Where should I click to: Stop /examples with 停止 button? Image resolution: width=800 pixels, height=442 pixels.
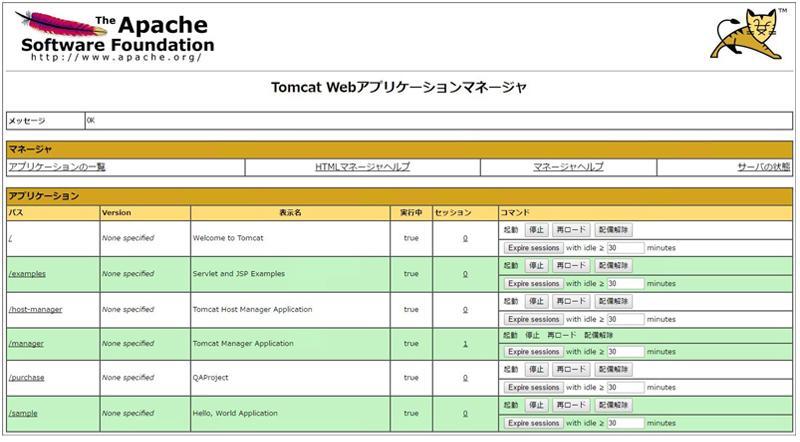536,266
